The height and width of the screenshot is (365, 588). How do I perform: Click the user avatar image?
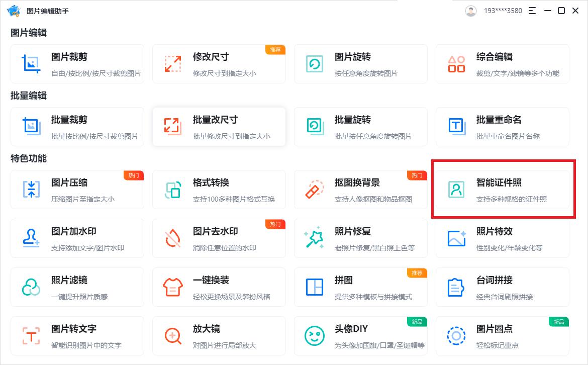pyautogui.click(x=470, y=10)
